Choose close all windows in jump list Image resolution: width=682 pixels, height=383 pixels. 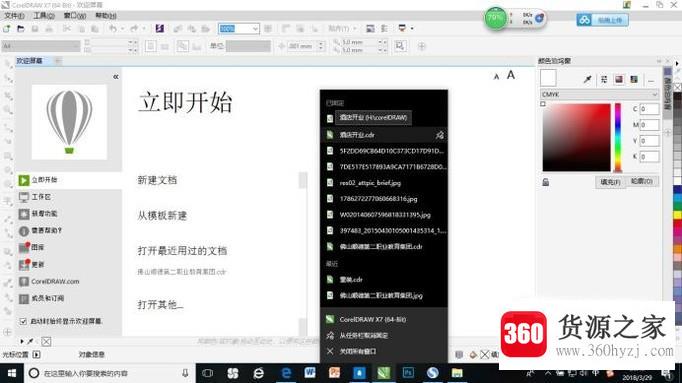[x=384, y=351]
